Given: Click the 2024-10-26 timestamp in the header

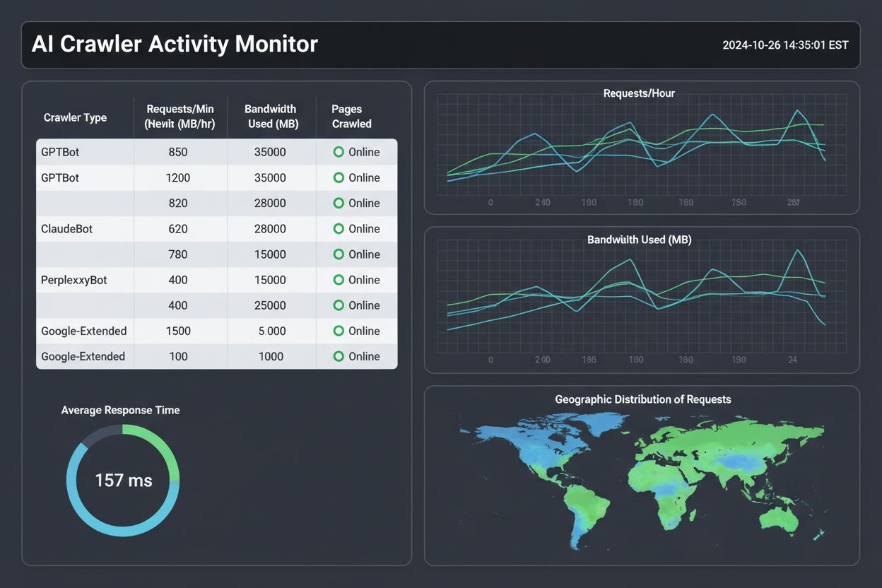Looking at the screenshot, I should (784, 45).
